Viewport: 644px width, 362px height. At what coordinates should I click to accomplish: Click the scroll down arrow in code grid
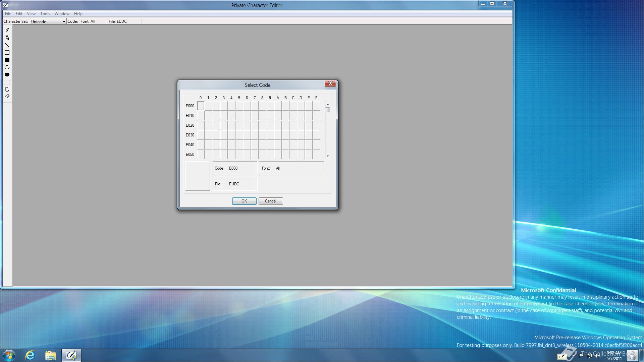[328, 156]
